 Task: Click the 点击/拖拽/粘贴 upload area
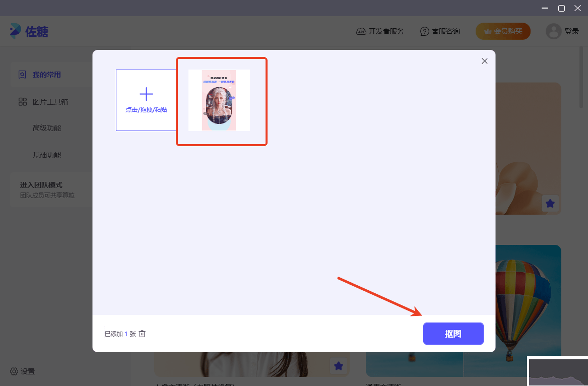pyautogui.click(x=146, y=100)
